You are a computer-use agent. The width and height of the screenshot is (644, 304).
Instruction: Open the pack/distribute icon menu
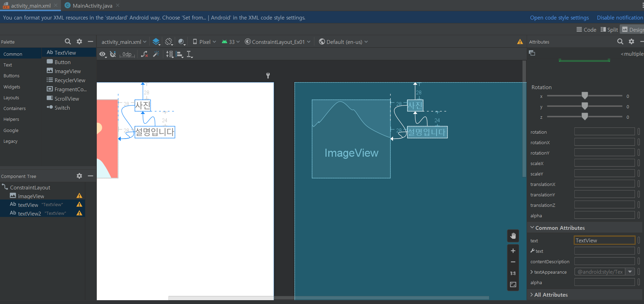click(x=170, y=54)
